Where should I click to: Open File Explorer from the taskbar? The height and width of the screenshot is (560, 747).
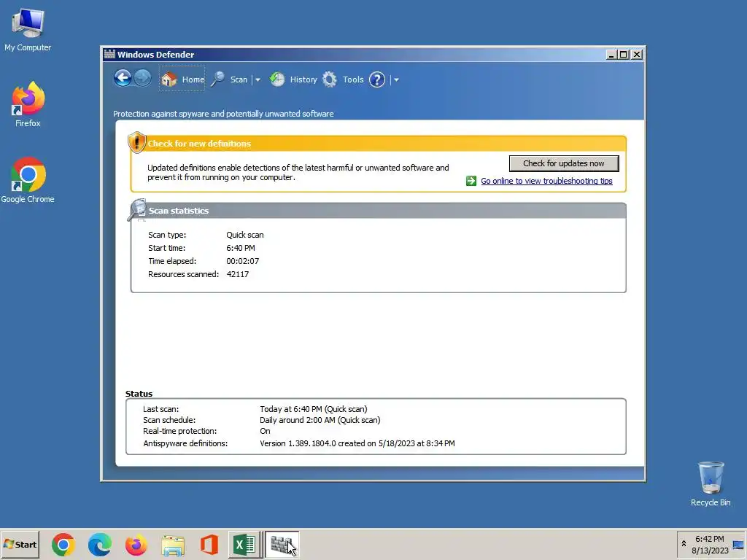[173, 545]
